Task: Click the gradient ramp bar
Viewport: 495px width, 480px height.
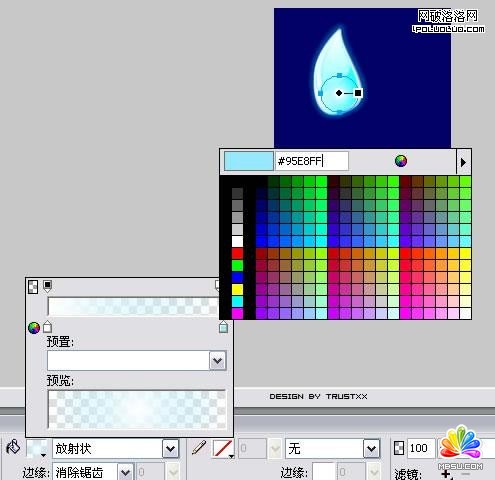Action: pos(133,307)
